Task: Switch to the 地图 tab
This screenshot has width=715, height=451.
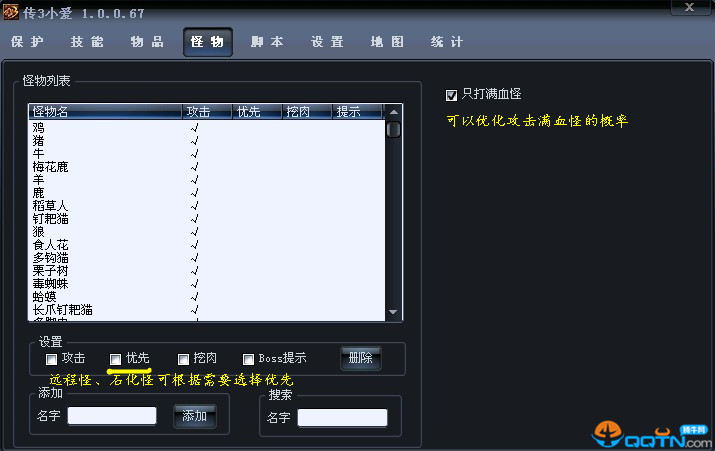Action: tap(387, 43)
